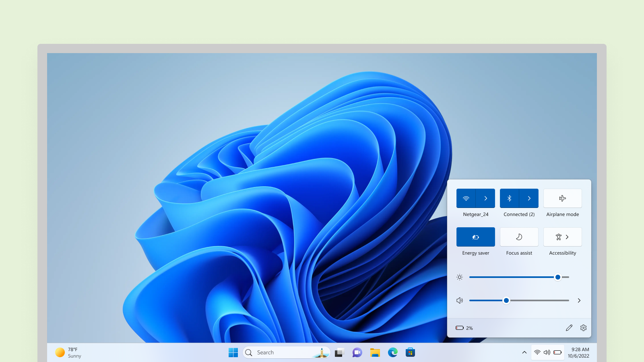The height and width of the screenshot is (362, 644).
Task: Click the battery 2% indicator
Action: (x=464, y=328)
